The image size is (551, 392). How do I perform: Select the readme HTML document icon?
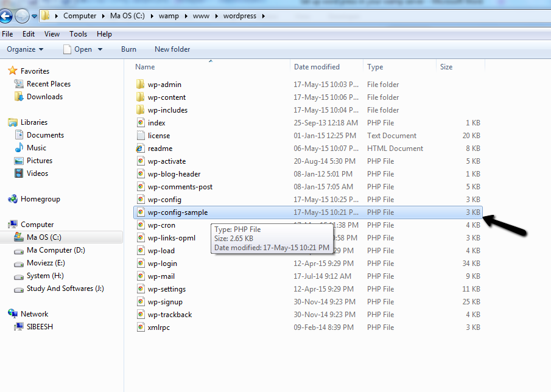[x=140, y=149]
